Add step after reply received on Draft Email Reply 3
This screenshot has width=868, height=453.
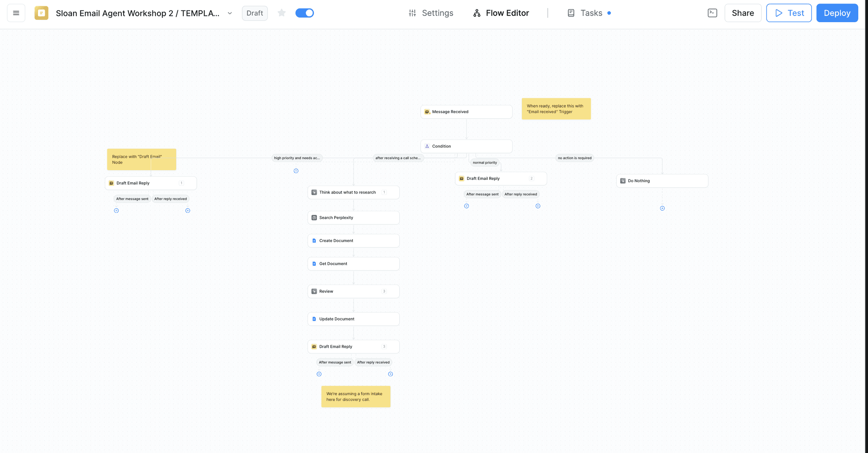click(x=390, y=374)
